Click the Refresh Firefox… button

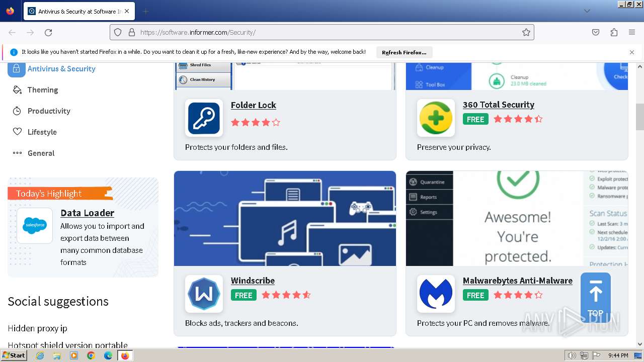click(404, 52)
